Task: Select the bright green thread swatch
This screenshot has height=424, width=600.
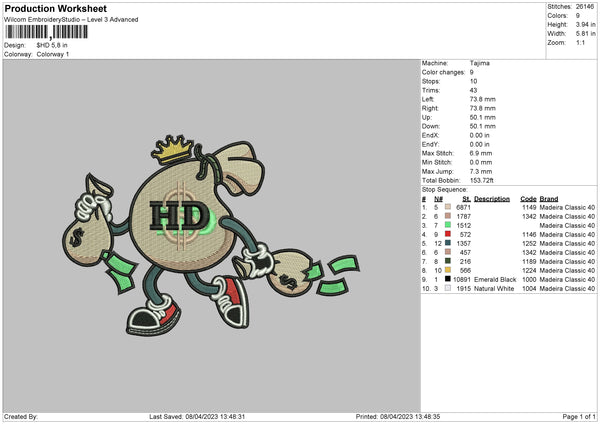Action: pos(448,224)
